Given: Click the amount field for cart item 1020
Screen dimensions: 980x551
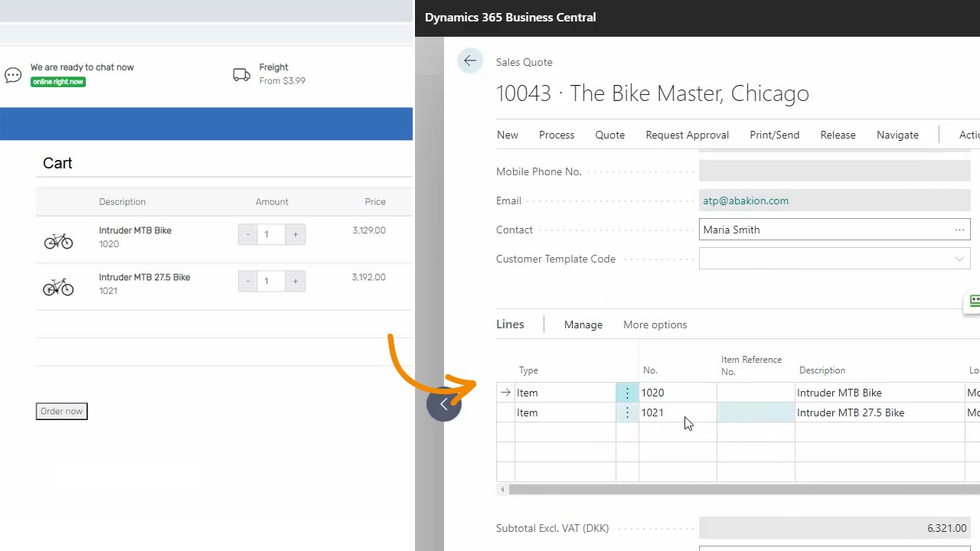Looking at the screenshot, I should [x=271, y=235].
